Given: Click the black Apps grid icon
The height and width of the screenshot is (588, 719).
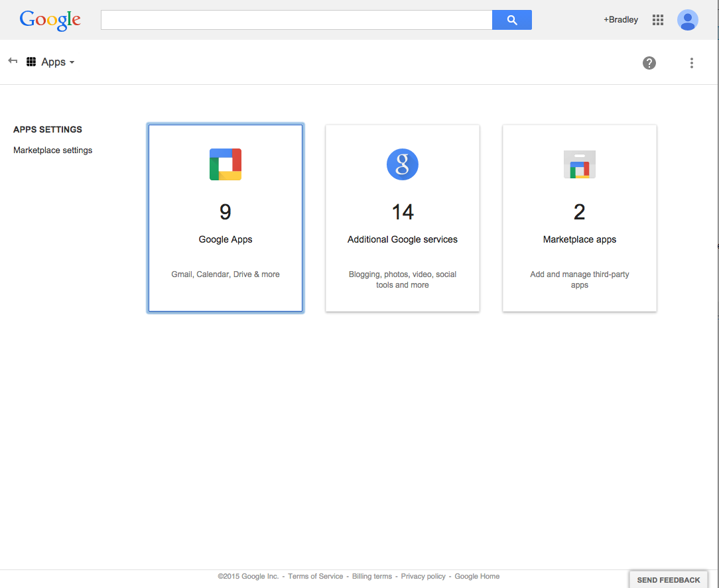Looking at the screenshot, I should click(31, 62).
